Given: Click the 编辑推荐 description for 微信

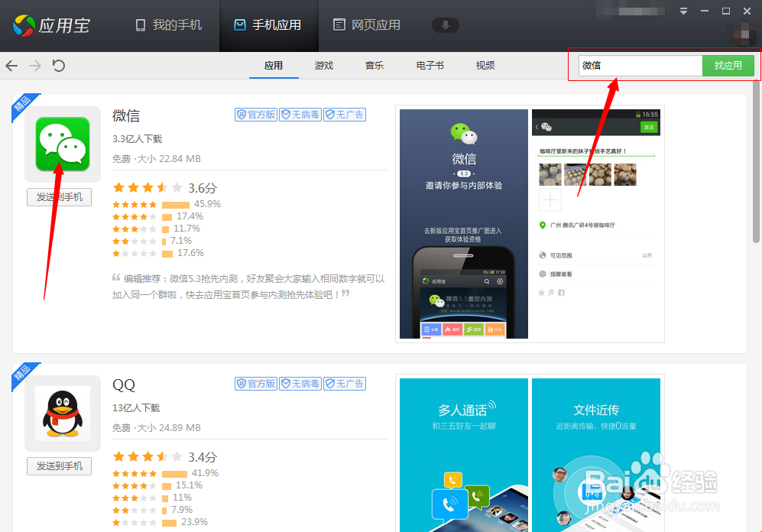Looking at the screenshot, I should (x=248, y=287).
